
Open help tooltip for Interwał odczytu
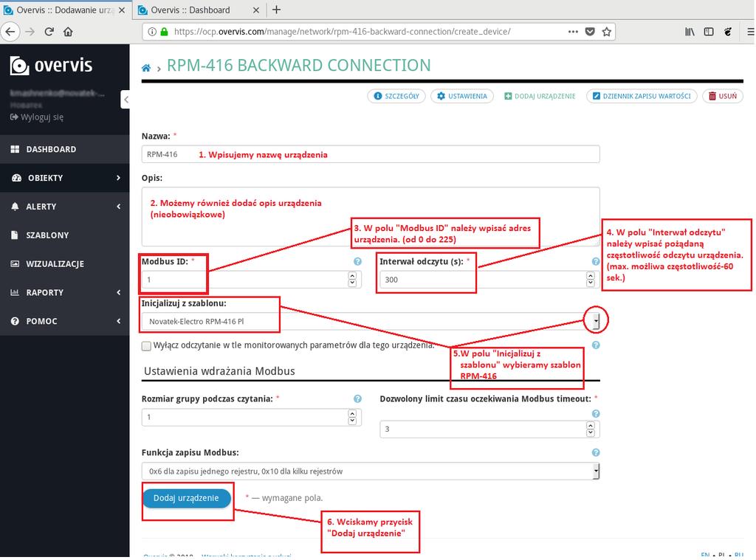(596, 261)
